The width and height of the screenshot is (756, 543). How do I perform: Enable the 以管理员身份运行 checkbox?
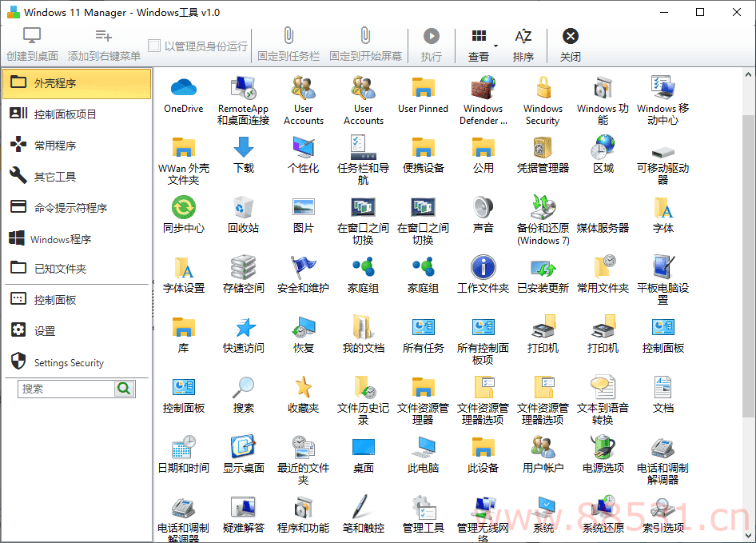tap(154, 46)
